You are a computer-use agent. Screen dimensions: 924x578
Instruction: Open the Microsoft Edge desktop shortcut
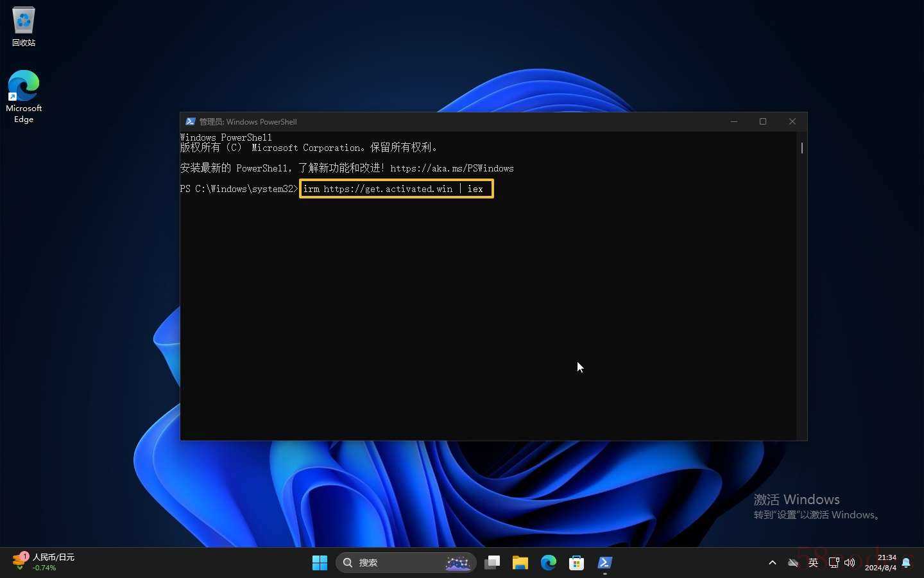click(24, 96)
